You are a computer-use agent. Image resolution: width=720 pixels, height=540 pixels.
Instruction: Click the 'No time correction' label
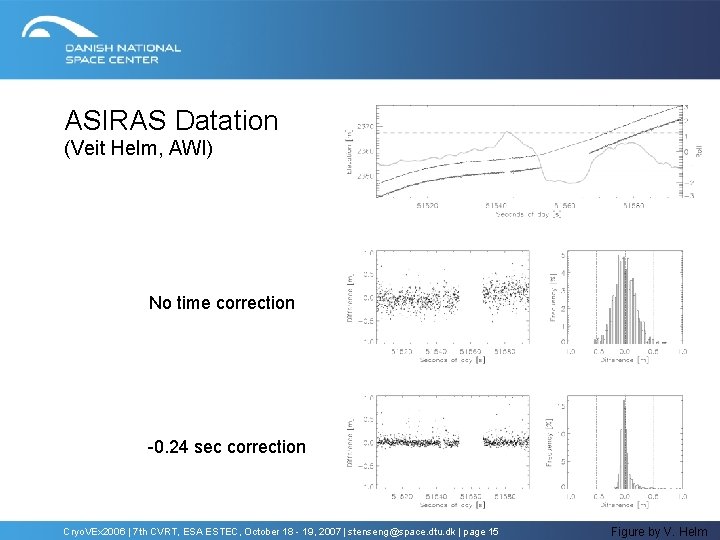(222, 303)
